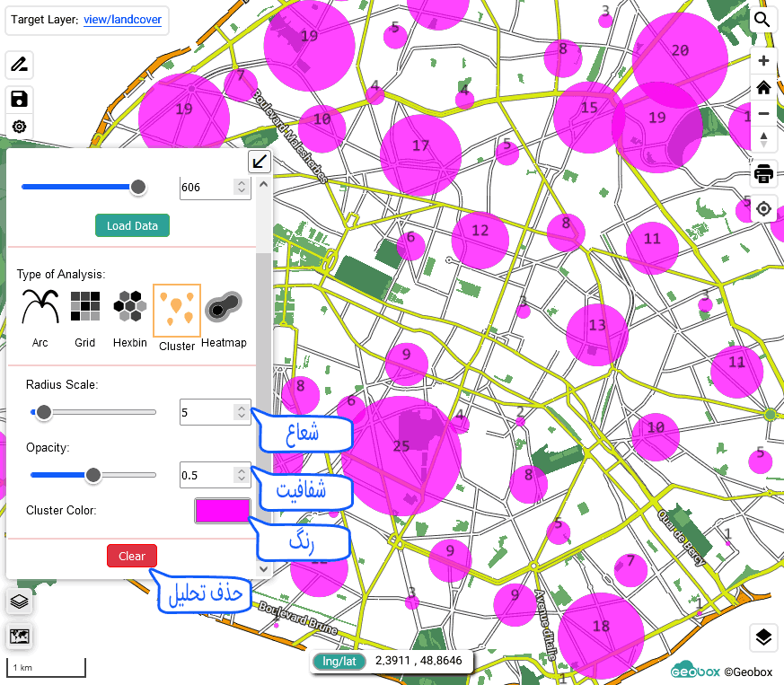784x685 pixels.
Task: Select the Grid analysis type
Action: pos(85,308)
